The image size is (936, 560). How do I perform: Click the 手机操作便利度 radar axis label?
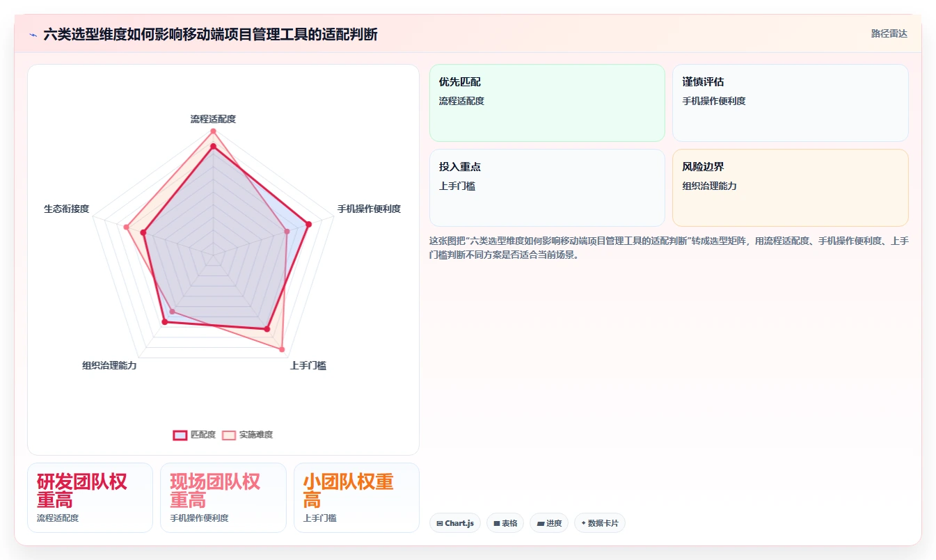(369, 209)
